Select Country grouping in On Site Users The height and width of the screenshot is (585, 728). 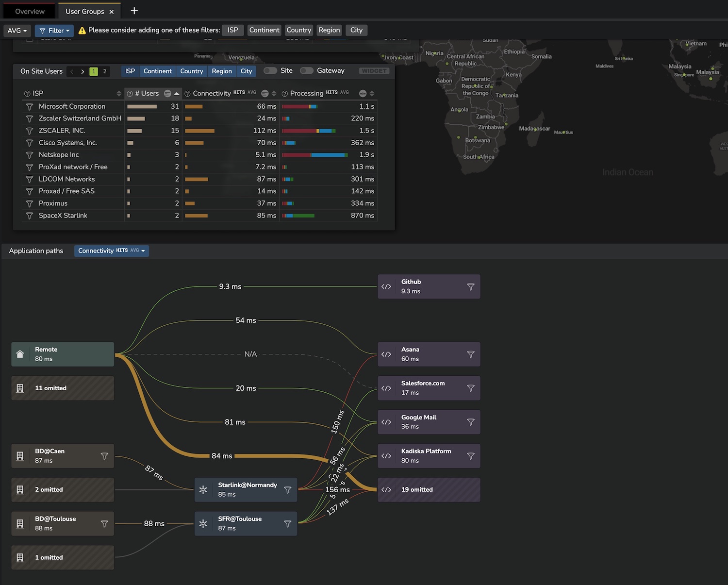tap(192, 71)
